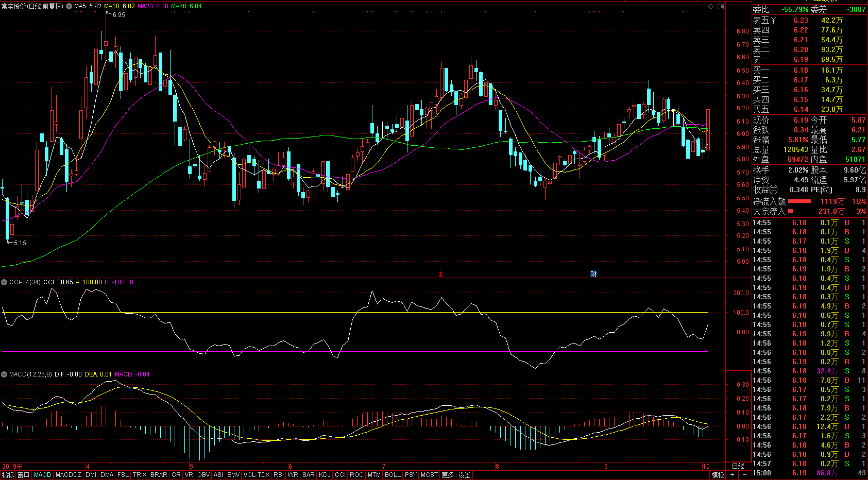Click the MA60: 6.04 label
Image resolution: width=868 pixels, height=480 pixels.
coord(186,6)
